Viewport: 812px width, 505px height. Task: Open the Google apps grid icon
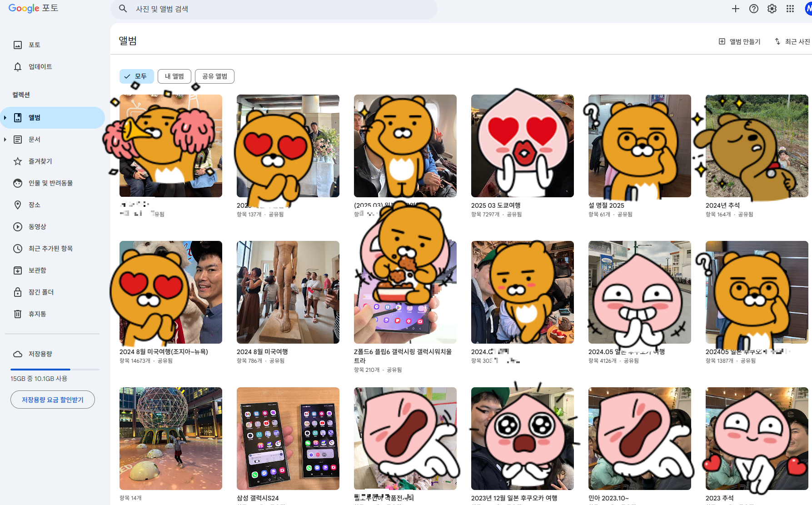pos(790,9)
